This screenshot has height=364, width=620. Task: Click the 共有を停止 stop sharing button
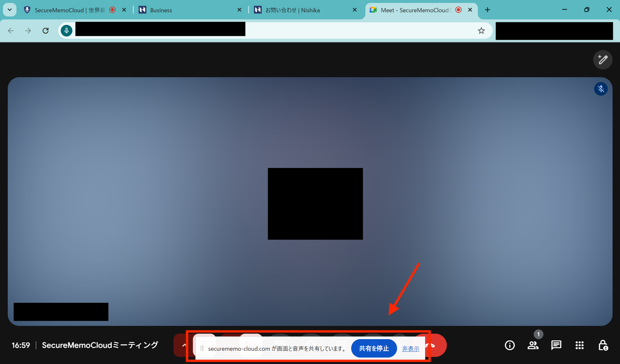[374, 348]
